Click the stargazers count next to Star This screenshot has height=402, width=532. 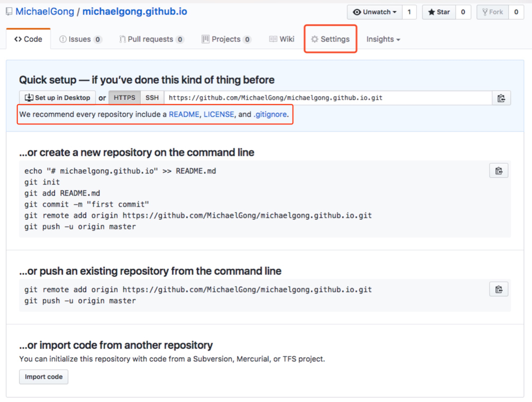pos(463,12)
